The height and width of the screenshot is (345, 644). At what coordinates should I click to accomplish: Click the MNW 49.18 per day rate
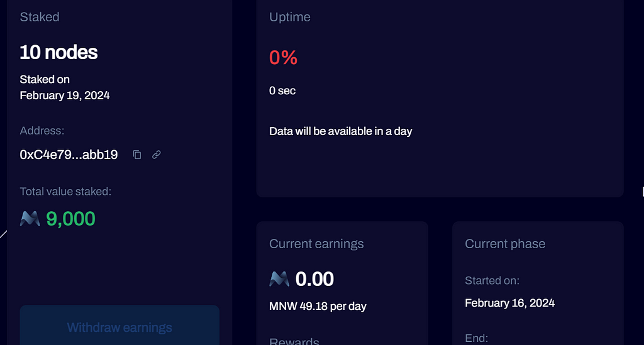click(x=318, y=307)
